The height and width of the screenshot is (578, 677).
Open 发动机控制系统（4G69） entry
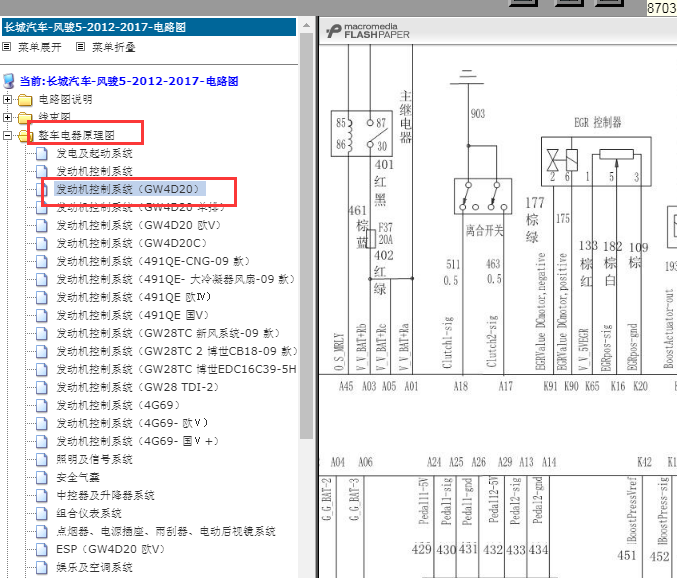(x=118, y=405)
